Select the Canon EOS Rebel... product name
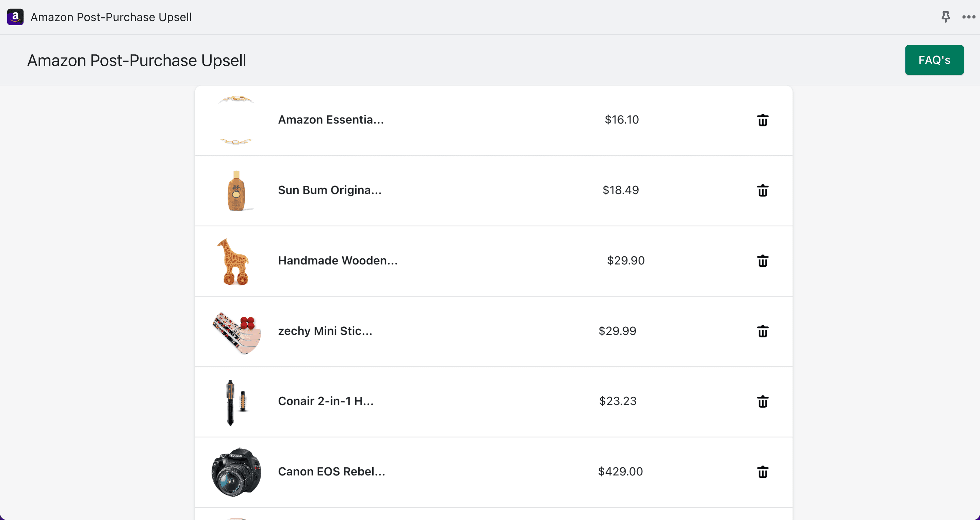This screenshot has height=520, width=980. (x=332, y=472)
